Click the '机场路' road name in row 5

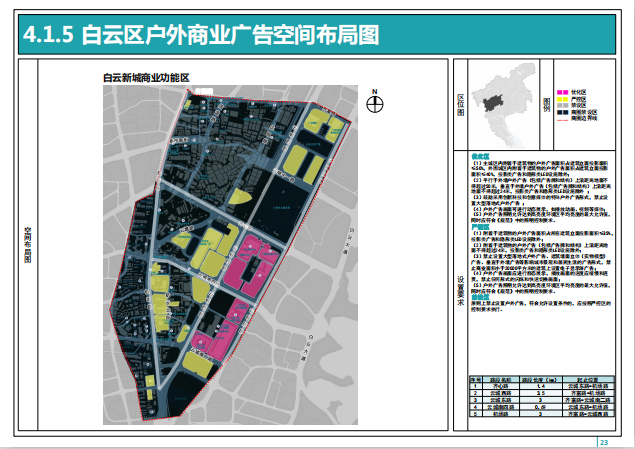tap(501, 414)
